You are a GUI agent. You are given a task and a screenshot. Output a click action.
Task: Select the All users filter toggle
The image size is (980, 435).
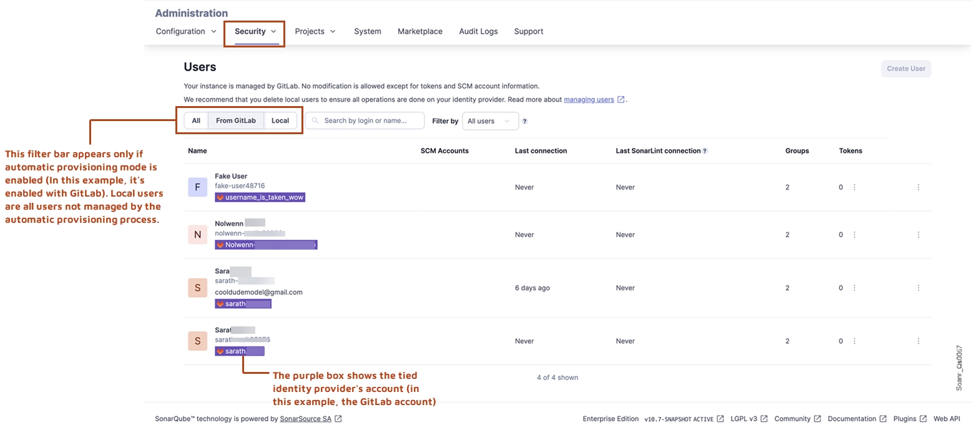tap(196, 121)
